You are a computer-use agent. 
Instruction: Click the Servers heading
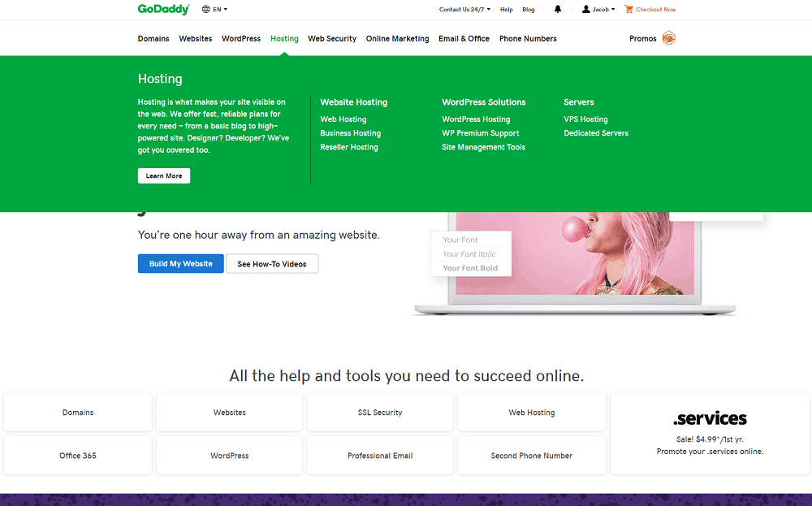point(579,102)
